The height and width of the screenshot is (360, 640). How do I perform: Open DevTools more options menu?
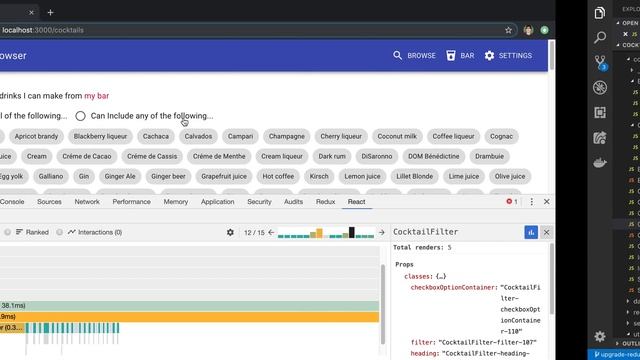(531, 202)
